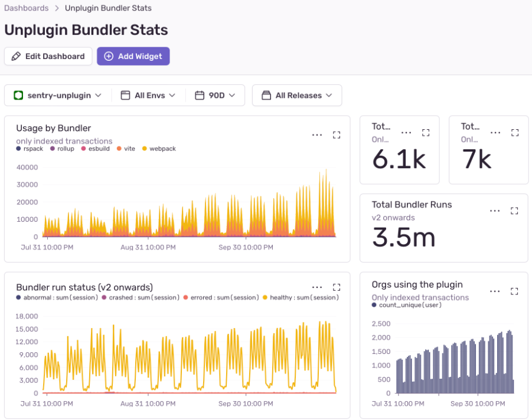Click the Edit Dashboard button
This screenshot has height=420, width=532.
[x=48, y=56]
